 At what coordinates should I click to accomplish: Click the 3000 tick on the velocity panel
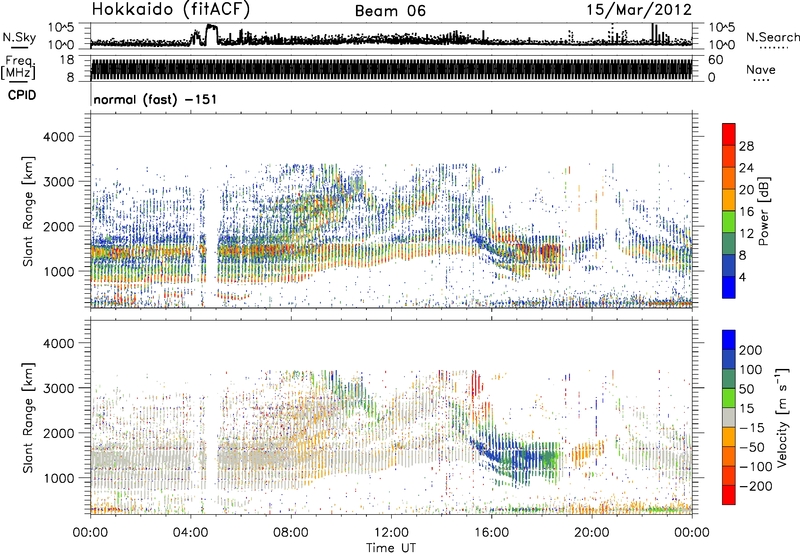(x=58, y=388)
